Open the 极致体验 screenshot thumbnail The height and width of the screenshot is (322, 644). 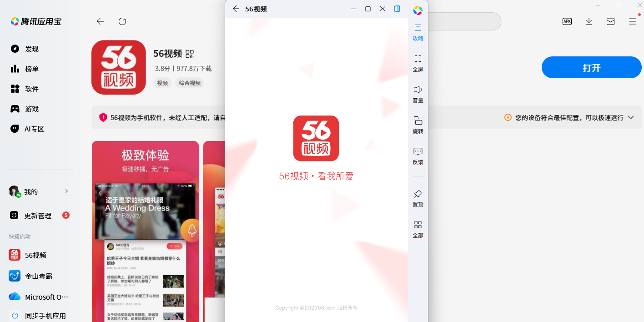145,231
